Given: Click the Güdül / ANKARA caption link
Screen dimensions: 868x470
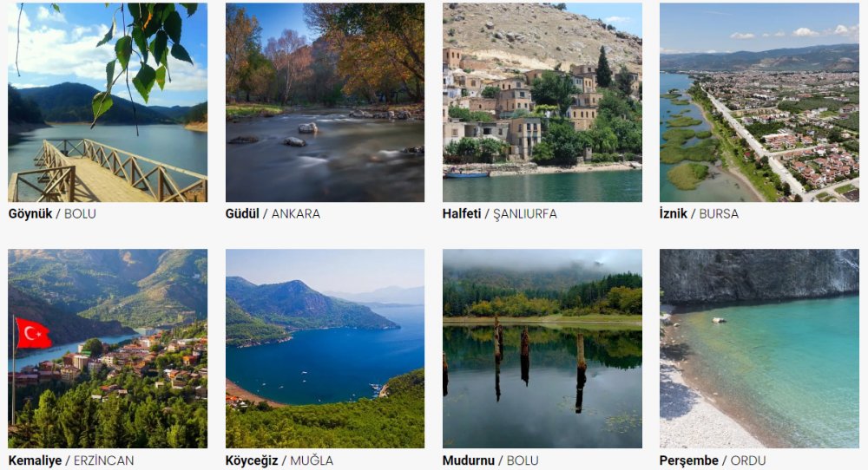Looking at the screenshot, I should [x=273, y=213].
